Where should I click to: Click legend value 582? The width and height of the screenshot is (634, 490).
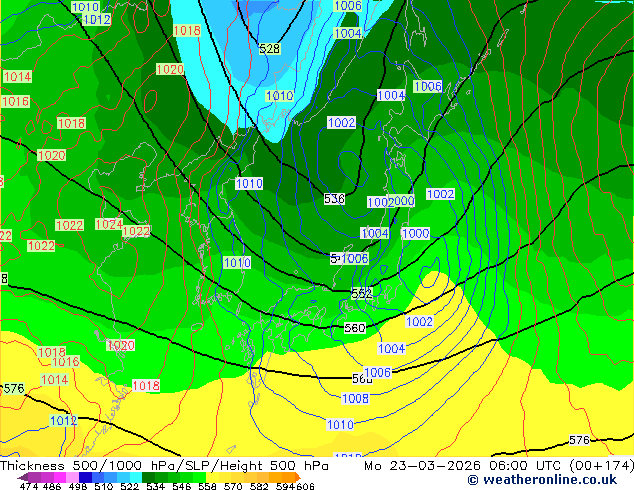(x=259, y=486)
